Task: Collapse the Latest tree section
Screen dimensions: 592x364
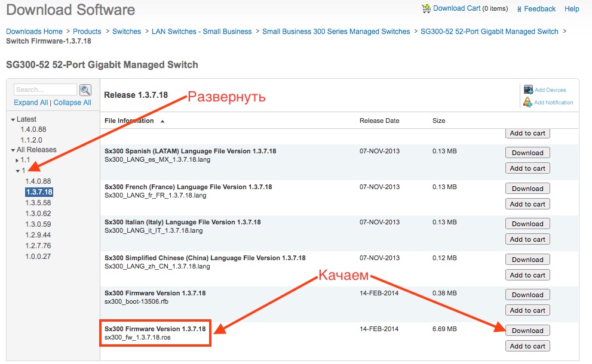Action: pyautogui.click(x=13, y=119)
